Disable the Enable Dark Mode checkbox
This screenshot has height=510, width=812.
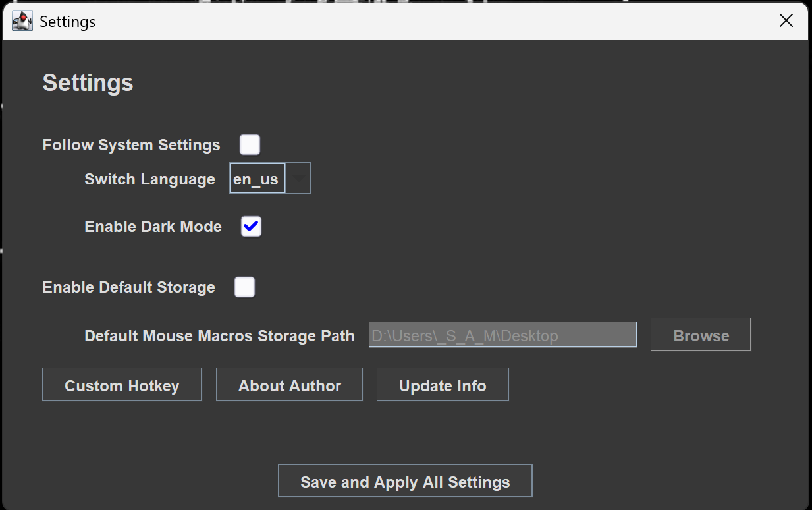pyautogui.click(x=250, y=226)
